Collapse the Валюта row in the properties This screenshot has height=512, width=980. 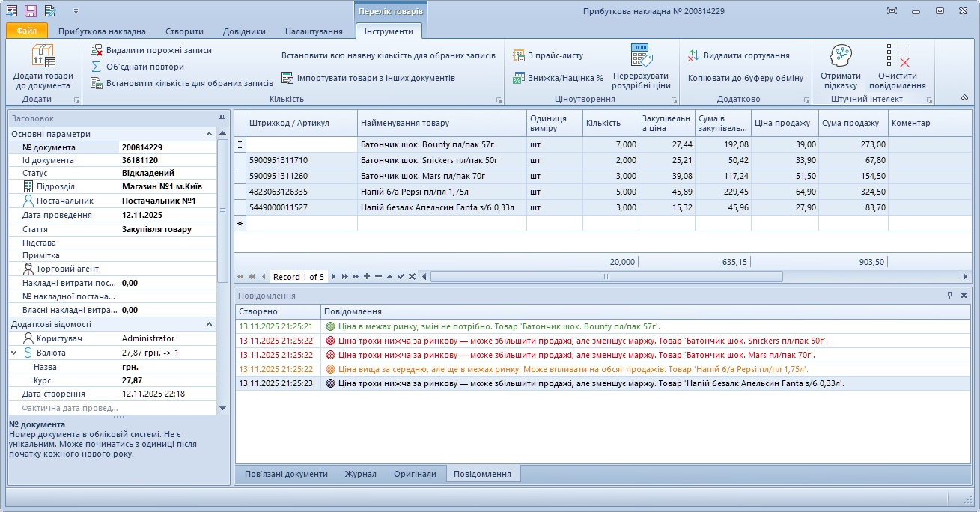click(14, 353)
